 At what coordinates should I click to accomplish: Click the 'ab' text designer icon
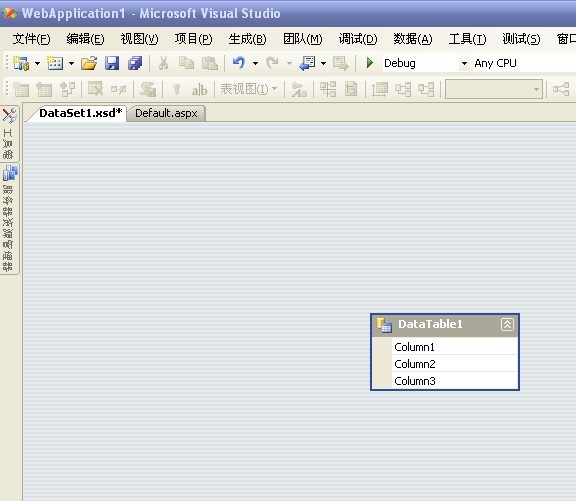(199, 90)
